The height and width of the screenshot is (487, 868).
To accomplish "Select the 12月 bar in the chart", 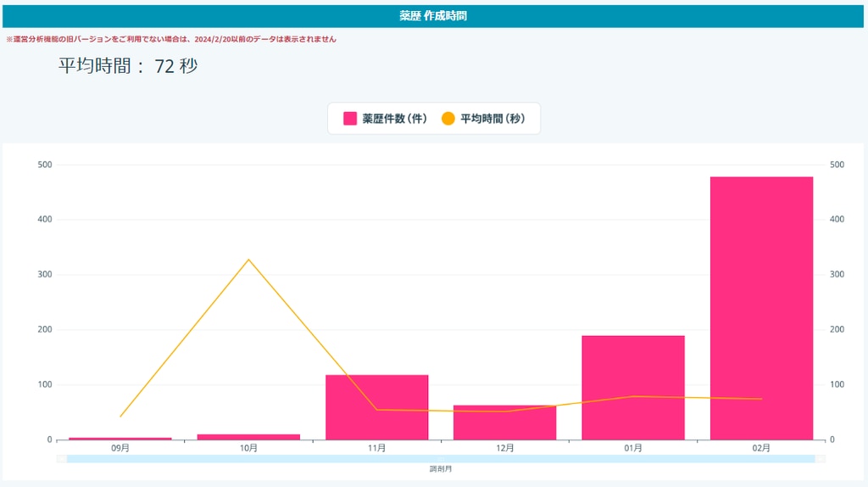I will tap(504, 423).
